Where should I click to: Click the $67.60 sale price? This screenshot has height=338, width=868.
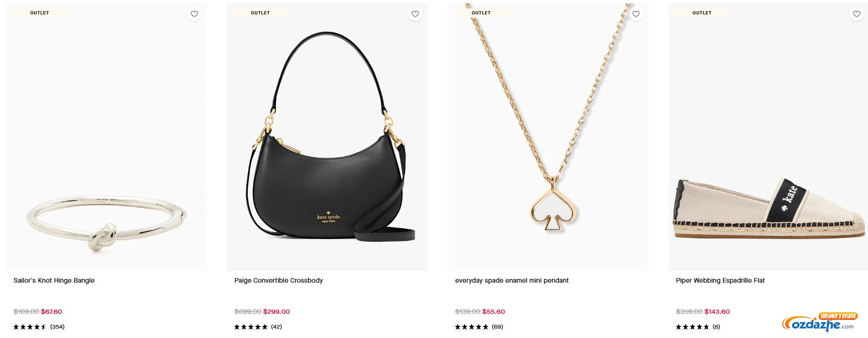coord(52,311)
